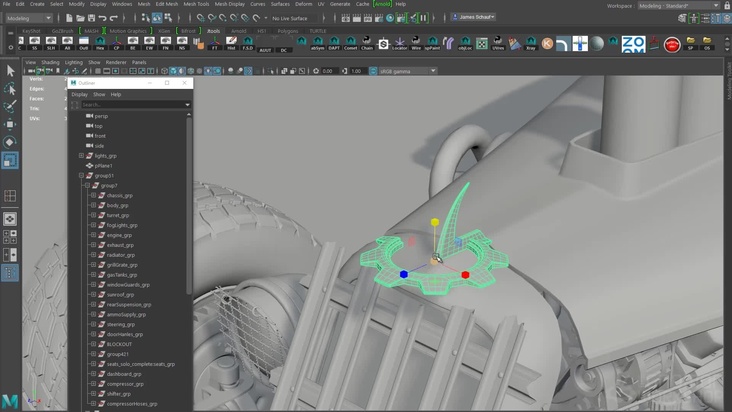The width and height of the screenshot is (732, 412).
Task: Click the ZOOM shelf icon
Action: pyautogui.click(x=633, y=44)
